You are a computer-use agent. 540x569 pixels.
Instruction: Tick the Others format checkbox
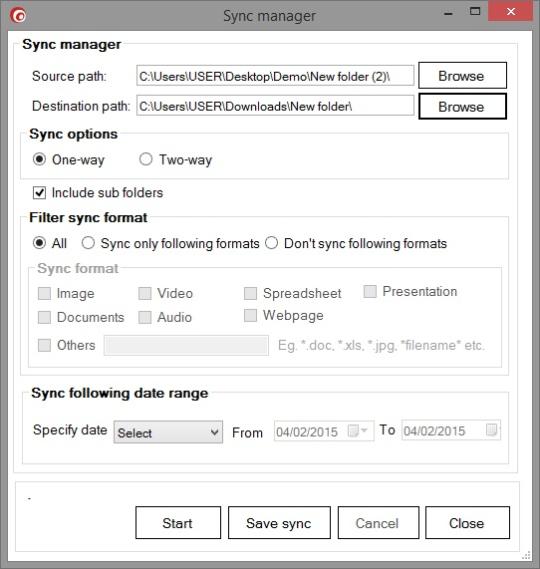pos(44,345)
